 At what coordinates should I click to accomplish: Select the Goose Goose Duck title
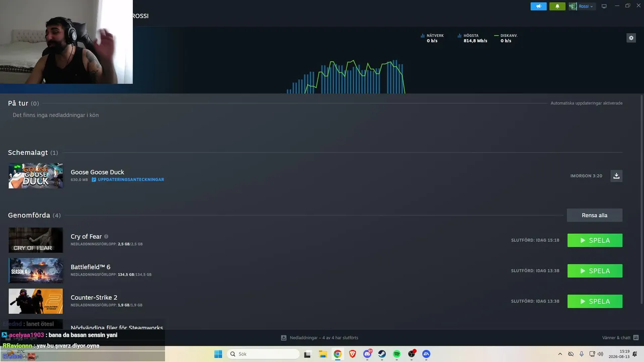(x=97, y=172)
